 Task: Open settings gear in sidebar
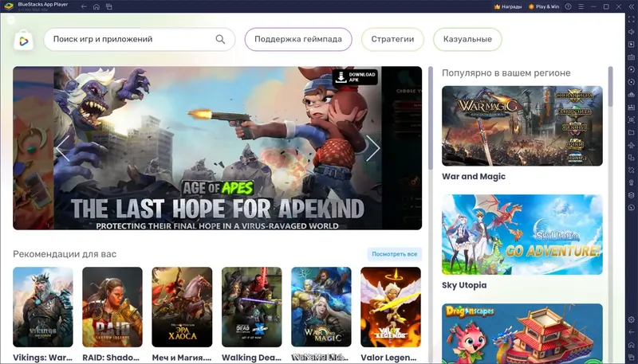click(x=631, y=319)
